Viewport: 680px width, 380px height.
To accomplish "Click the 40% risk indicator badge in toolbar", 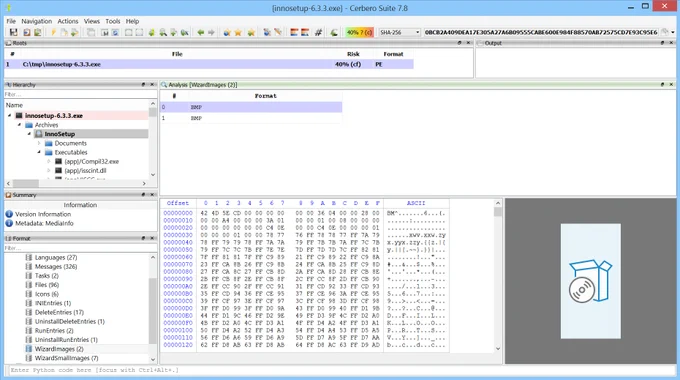I will 359,33.
